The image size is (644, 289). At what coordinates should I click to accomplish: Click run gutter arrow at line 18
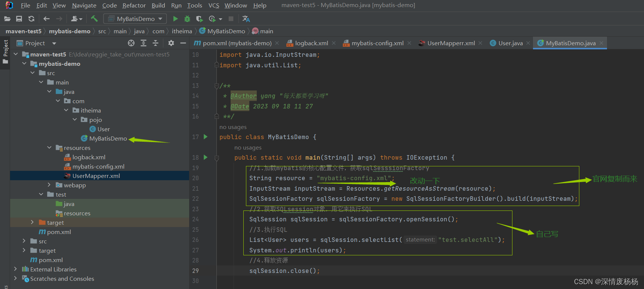tap(206, 157)
